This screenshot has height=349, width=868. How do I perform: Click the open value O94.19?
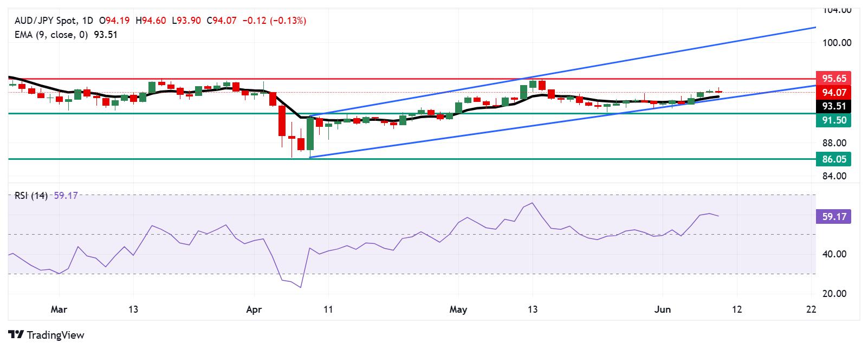coord(115,21)
